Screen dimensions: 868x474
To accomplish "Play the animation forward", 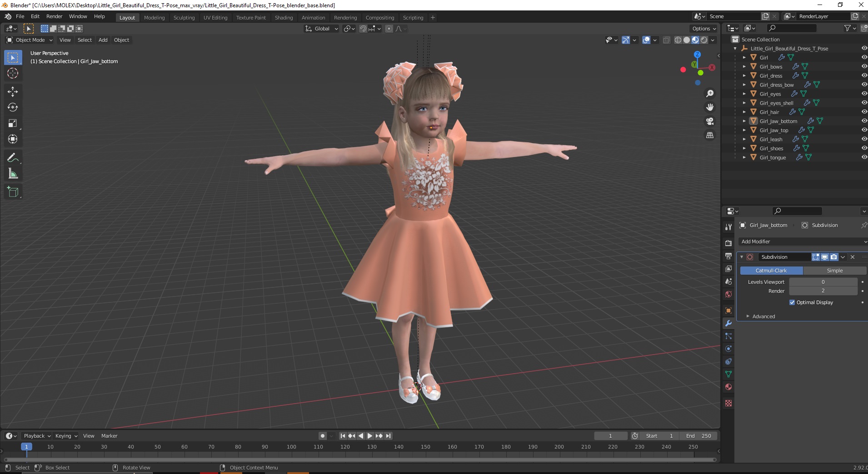I will tap(370, 436).
